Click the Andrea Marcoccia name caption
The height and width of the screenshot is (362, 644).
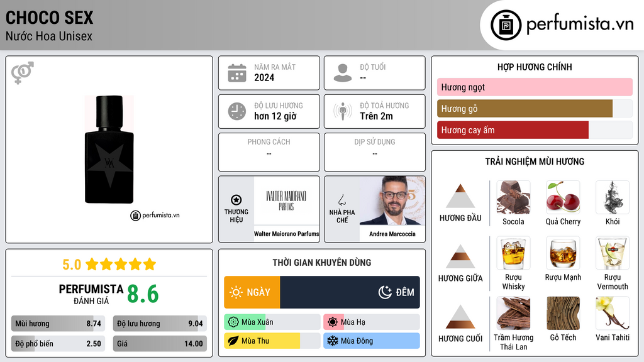(392, 234)
